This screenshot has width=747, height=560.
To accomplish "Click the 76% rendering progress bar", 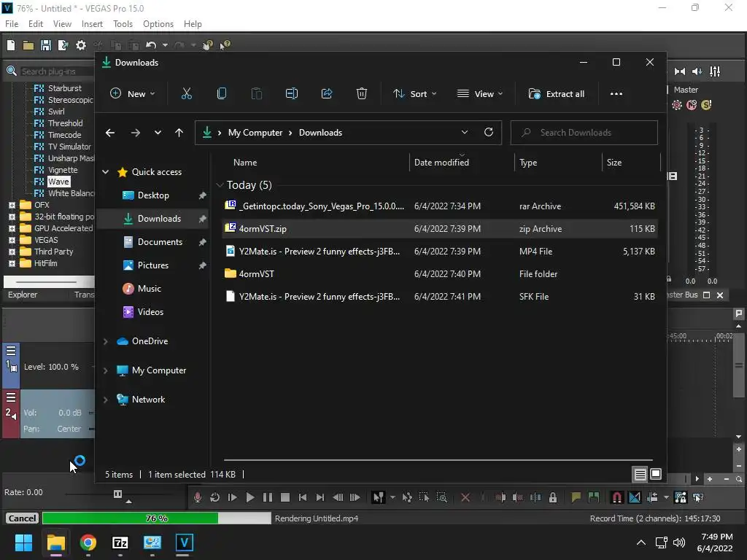I will pyautogui.click(x=157, y=518).
